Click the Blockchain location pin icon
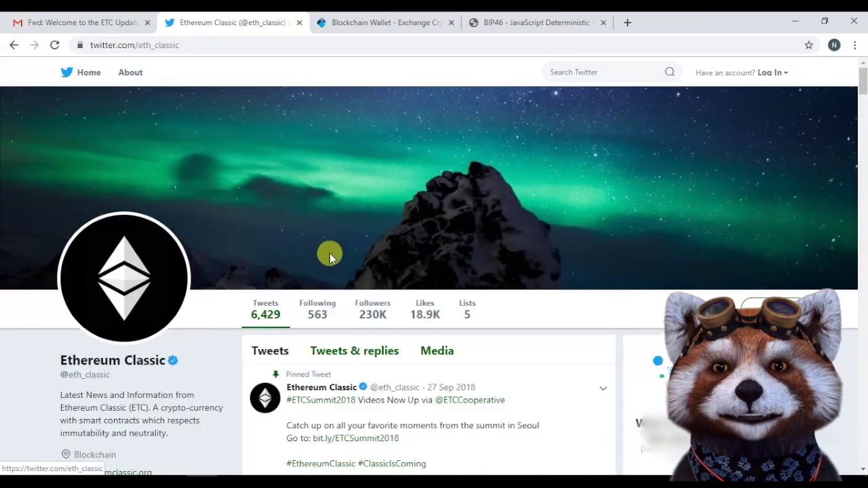 [x=66, y=454]
